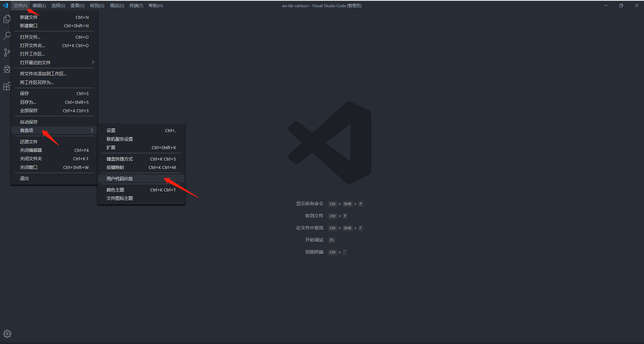Open the 终端(T) menu
The height and width of the screenshot is (344, 644).
pyautogui.click(x=136, y=5)
